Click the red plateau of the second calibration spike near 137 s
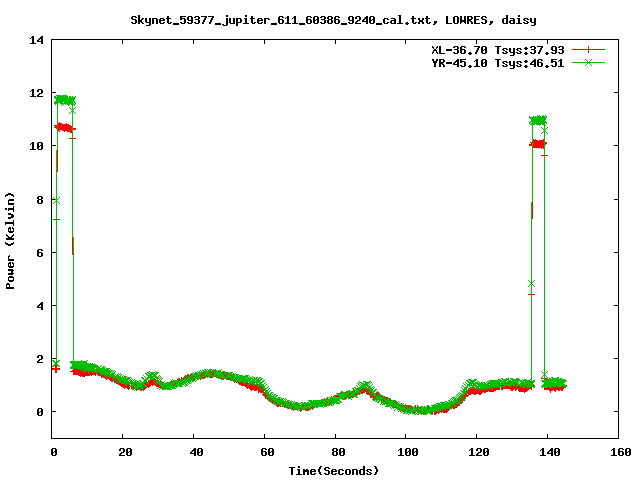 click(x=538, y=144)
